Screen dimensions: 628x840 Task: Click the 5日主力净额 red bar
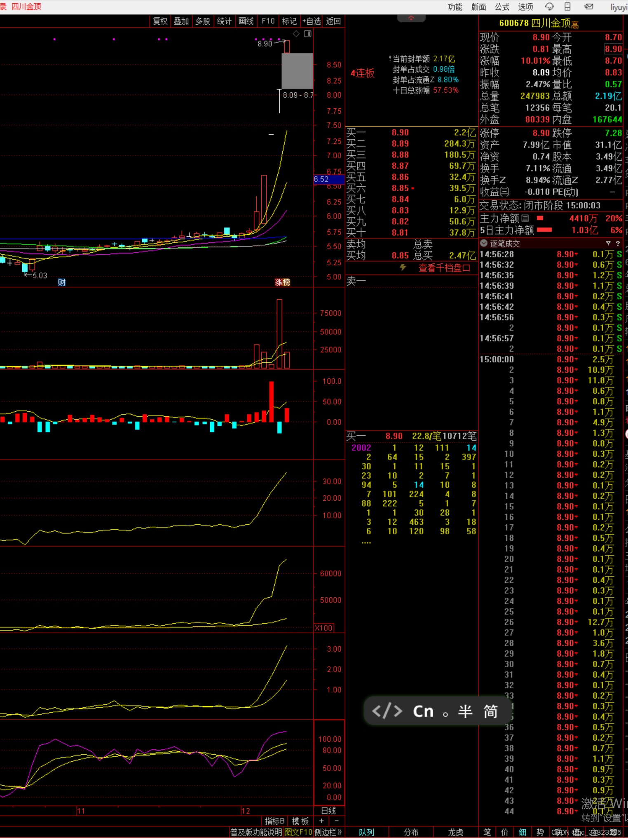point(544,230)
